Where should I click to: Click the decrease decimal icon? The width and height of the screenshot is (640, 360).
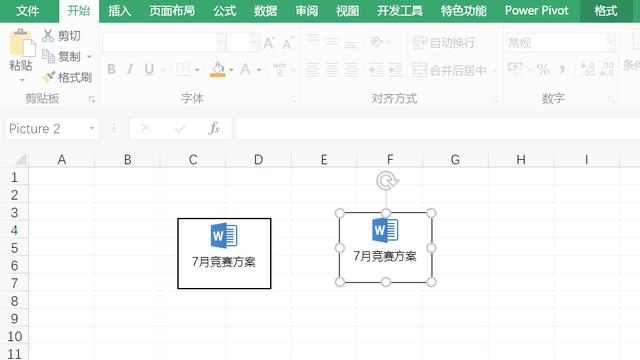[x=607, y=69]
